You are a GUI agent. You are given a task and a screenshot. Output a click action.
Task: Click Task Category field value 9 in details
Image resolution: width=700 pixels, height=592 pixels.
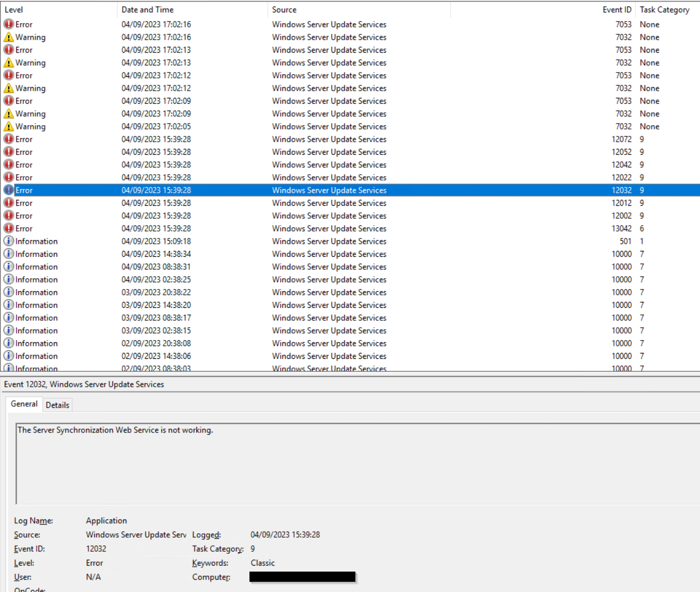(253, 549)
